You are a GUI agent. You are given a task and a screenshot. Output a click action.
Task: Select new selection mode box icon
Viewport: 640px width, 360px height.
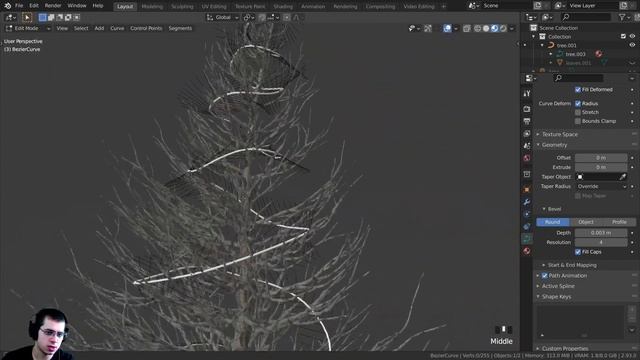[x=42, y=18]
